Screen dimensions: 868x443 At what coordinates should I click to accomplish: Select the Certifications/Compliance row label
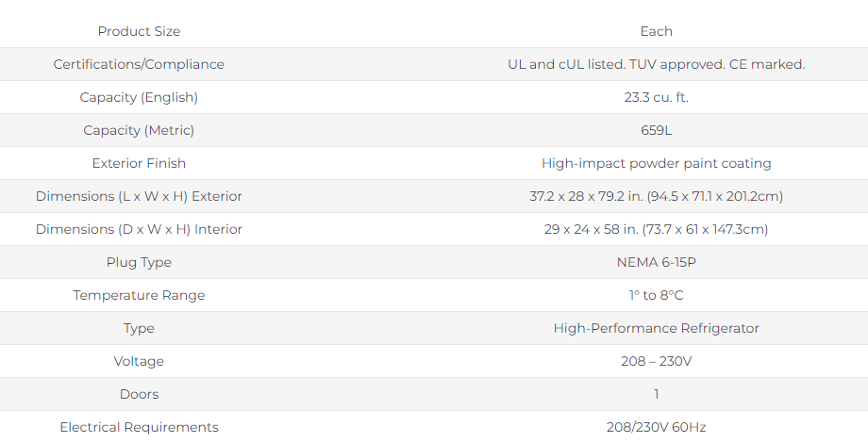(139, 64)
